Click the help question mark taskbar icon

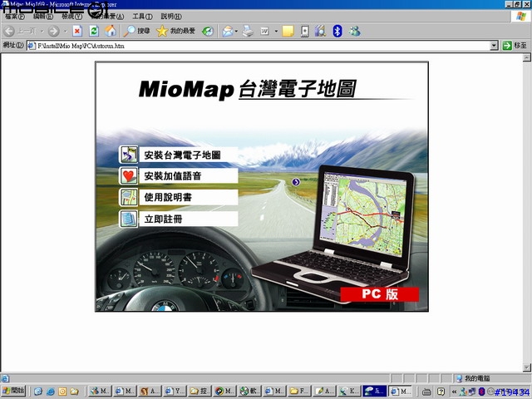tap(441, 392)
